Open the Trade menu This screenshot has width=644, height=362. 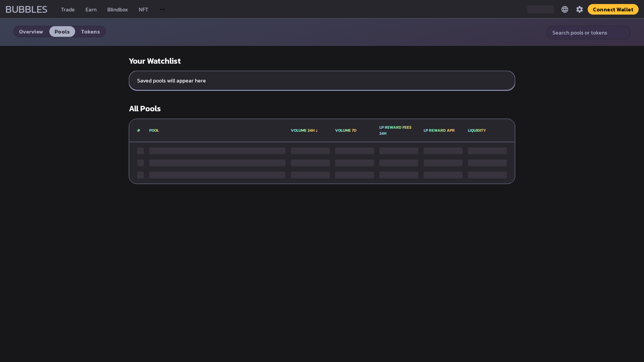pos(68,9)
